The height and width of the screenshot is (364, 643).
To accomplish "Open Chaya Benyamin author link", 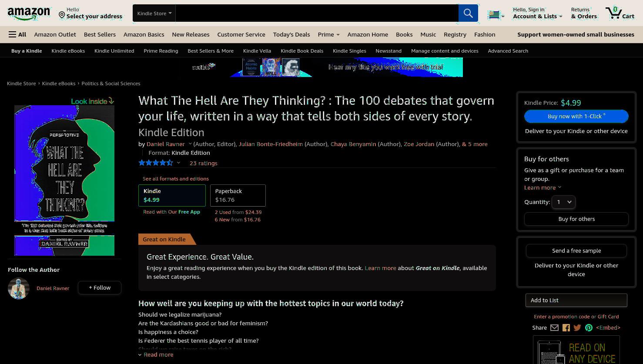I will (353, 144).
